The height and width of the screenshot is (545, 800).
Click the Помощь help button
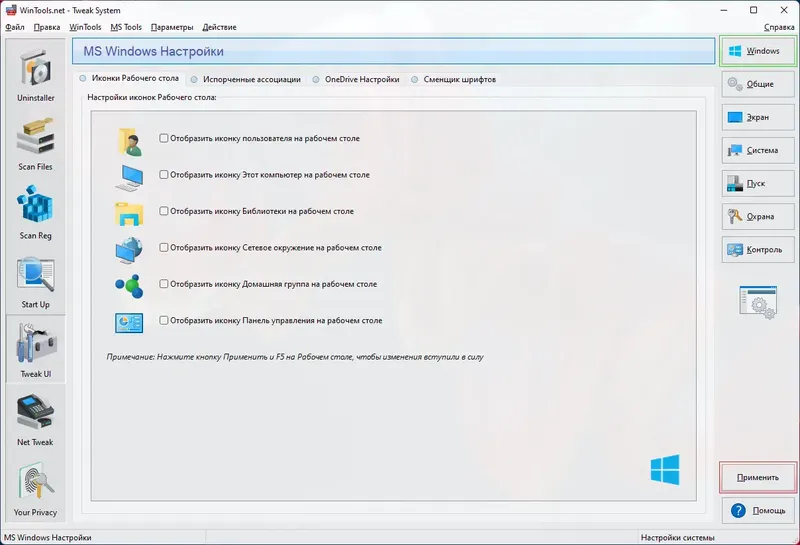[758, 510]
